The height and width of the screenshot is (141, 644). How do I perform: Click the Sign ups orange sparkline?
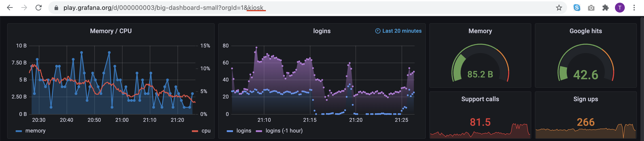coord(585,131)
